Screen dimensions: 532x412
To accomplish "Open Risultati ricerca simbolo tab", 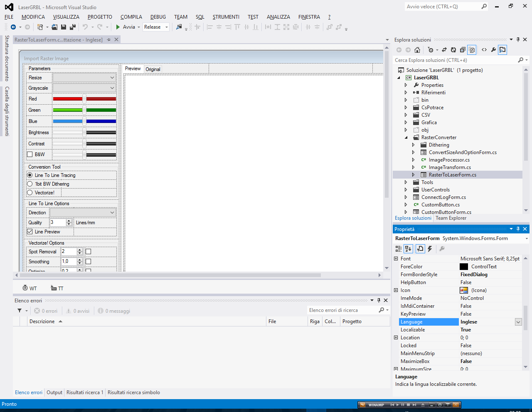I will [134, 392].
